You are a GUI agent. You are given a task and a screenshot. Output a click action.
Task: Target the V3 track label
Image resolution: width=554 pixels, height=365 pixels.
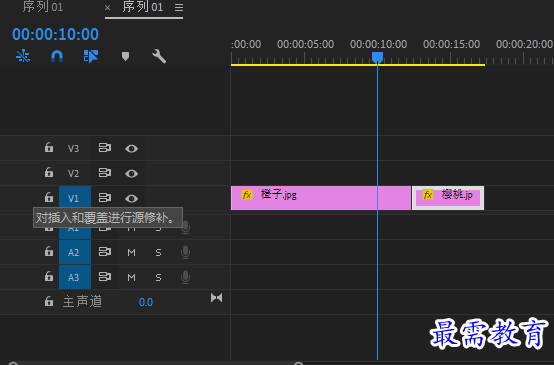pos(73,148)
